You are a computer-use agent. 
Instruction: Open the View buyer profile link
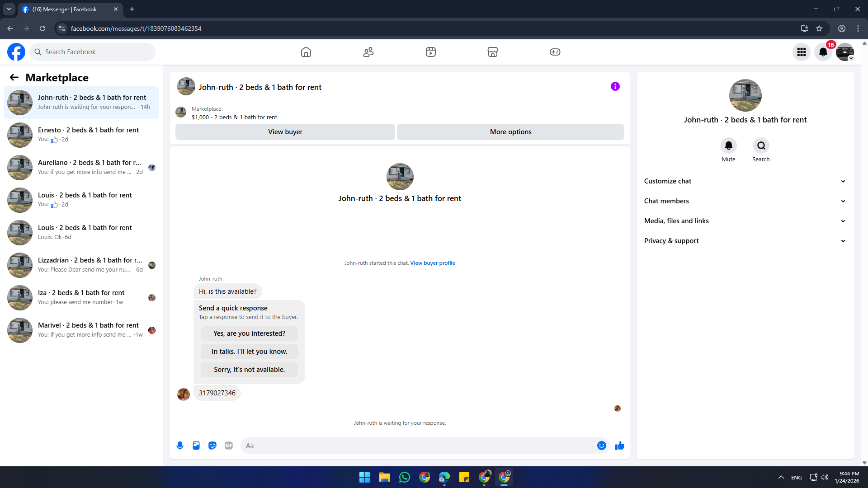(433, 263)
